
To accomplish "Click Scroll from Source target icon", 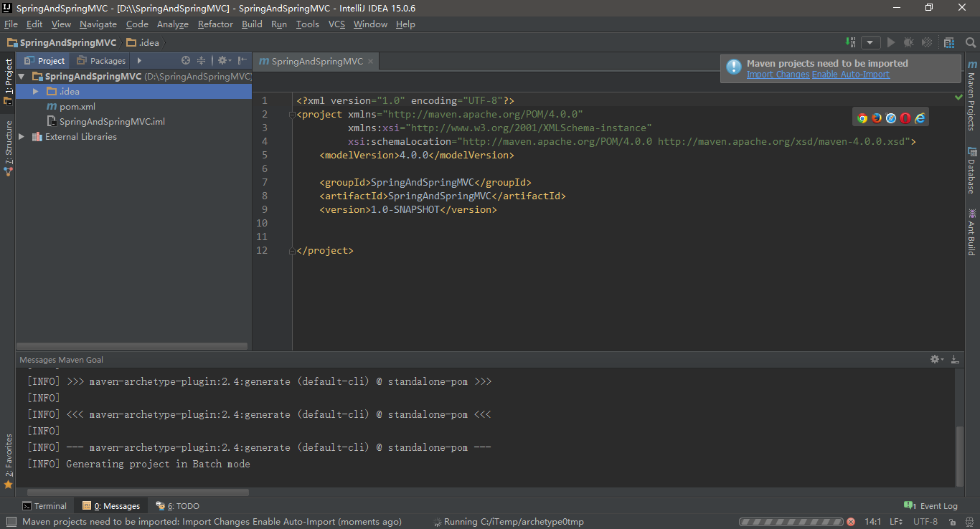I will coord(186,61).
